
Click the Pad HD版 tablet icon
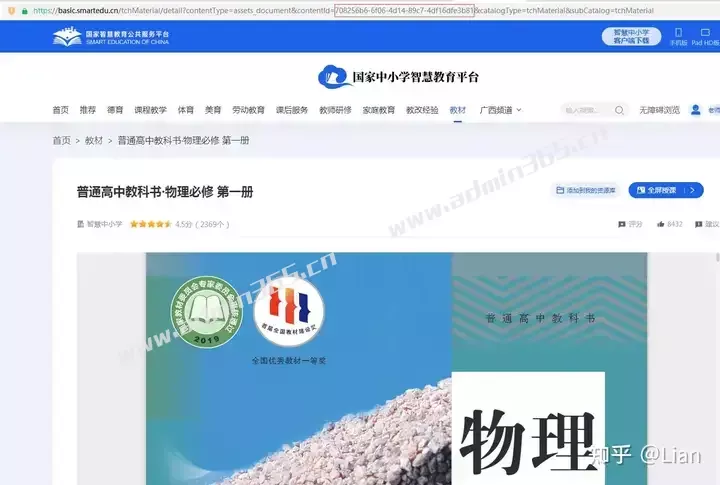[705, 32]
